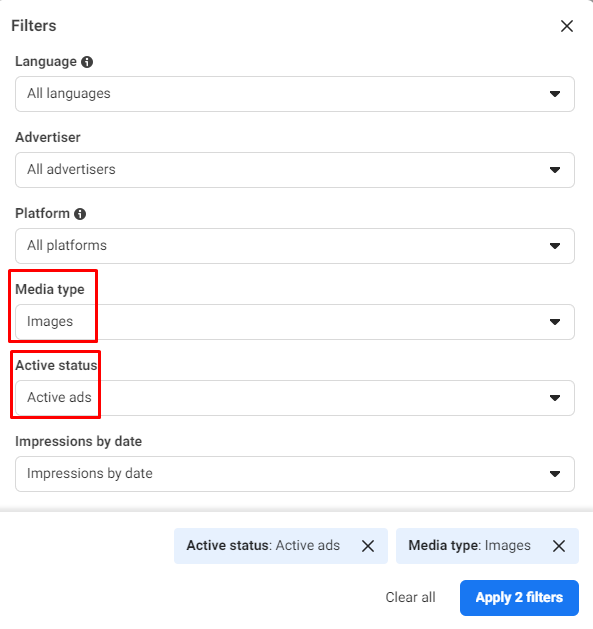Click the info icon next to Language
593x629 pixels.
pyautogui.click(x=87, y=62)
